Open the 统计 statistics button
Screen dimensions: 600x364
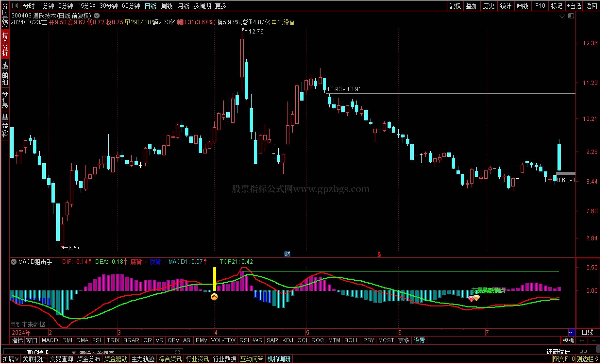pyautogui.click(x=506, y=6)
